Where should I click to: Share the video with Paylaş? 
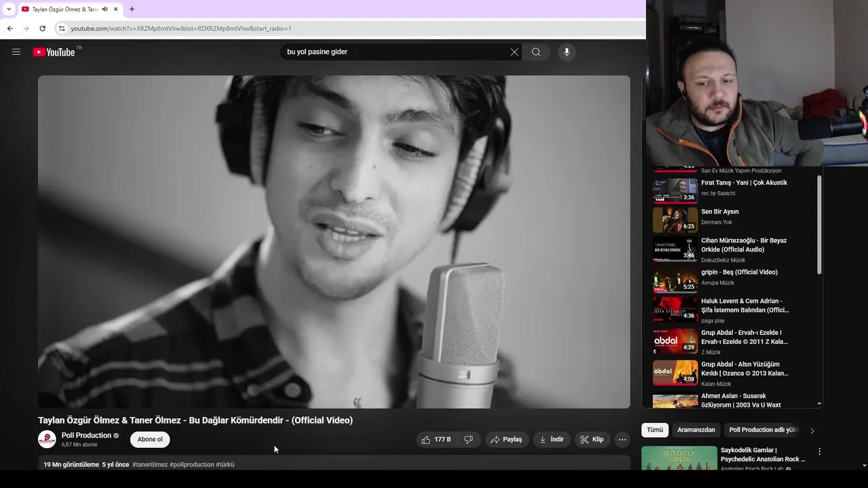[507, 440]
